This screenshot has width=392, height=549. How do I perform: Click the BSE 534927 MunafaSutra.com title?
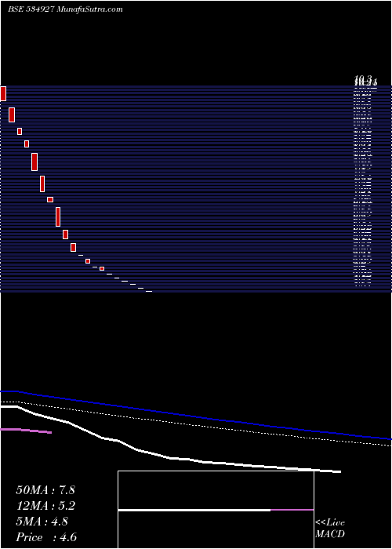pos(65,9)
